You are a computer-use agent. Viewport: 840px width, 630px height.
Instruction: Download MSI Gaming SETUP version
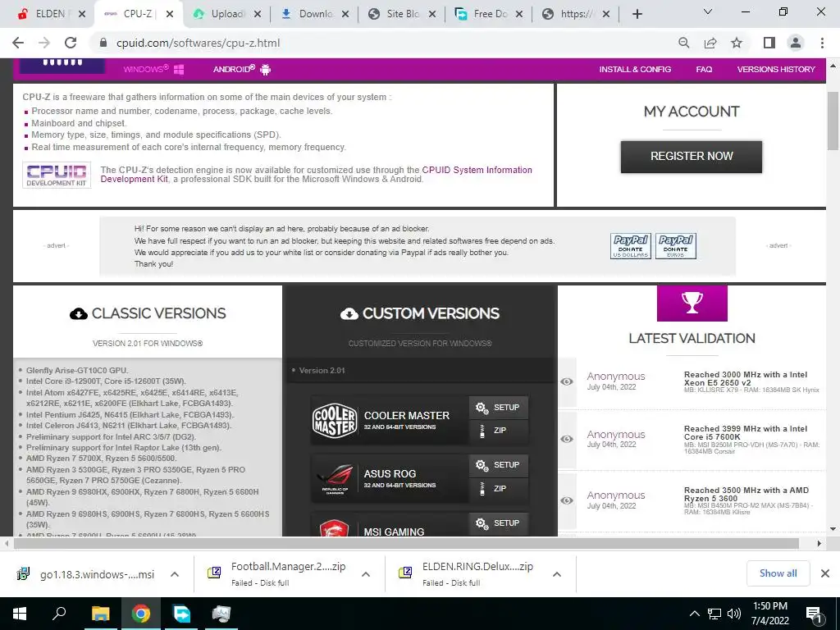(x=498, y=523)
